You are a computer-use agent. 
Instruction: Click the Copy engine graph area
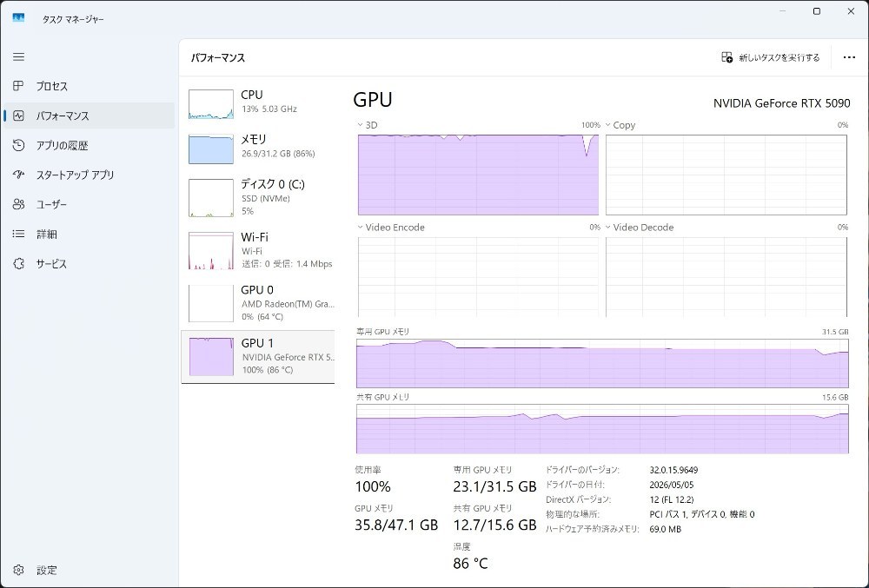pos(726,175)
